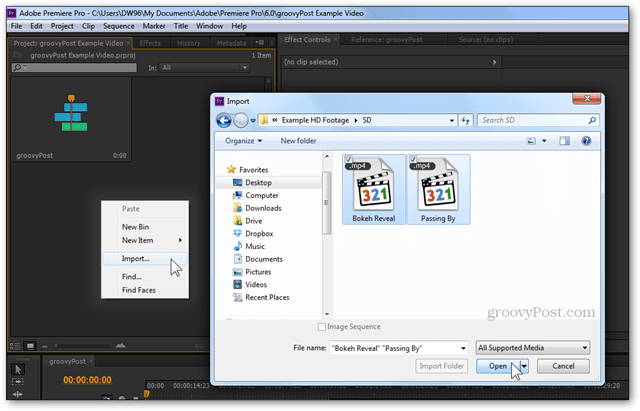Screen dimensions: 640x411
Task: Choose Import... from the context menu
Action: pyautogui.click(x=145, y=259)
